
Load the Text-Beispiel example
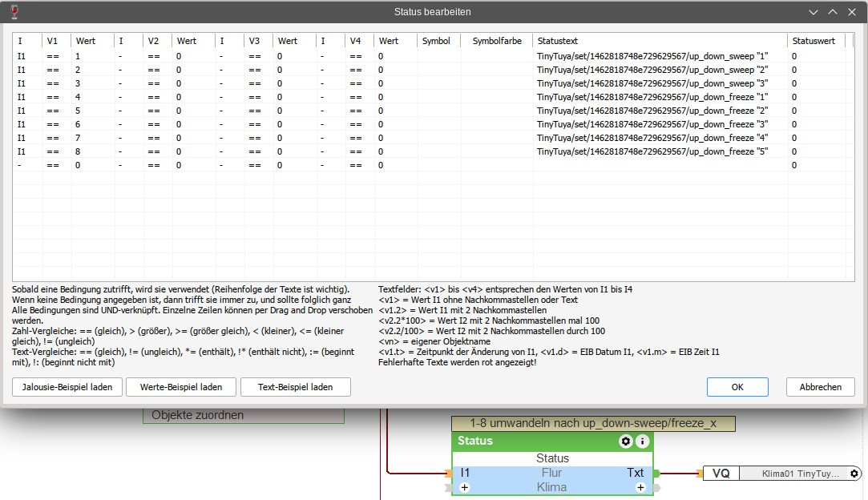296,387
